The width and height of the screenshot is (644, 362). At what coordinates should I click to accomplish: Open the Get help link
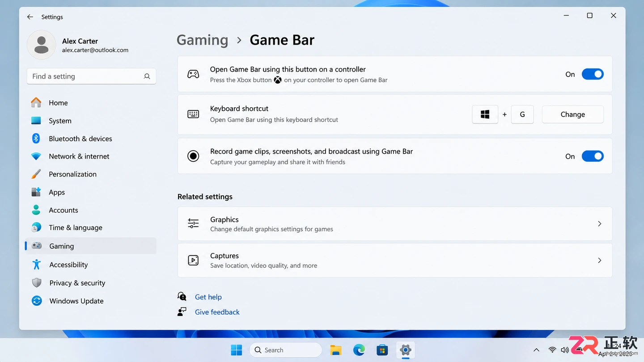(x=208, y=297)
